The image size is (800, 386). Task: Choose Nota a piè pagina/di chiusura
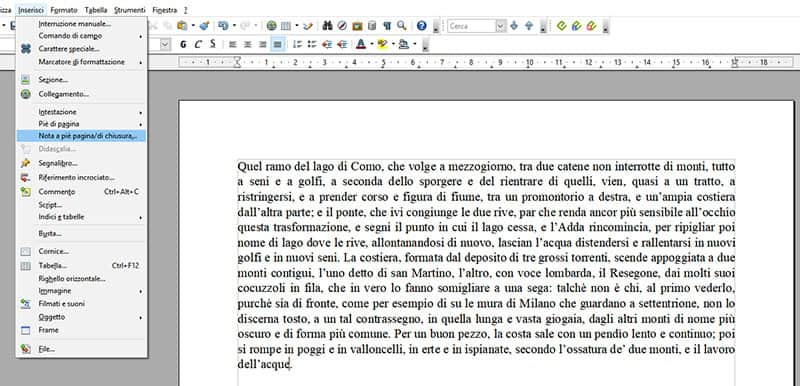(x=81, y=136)
